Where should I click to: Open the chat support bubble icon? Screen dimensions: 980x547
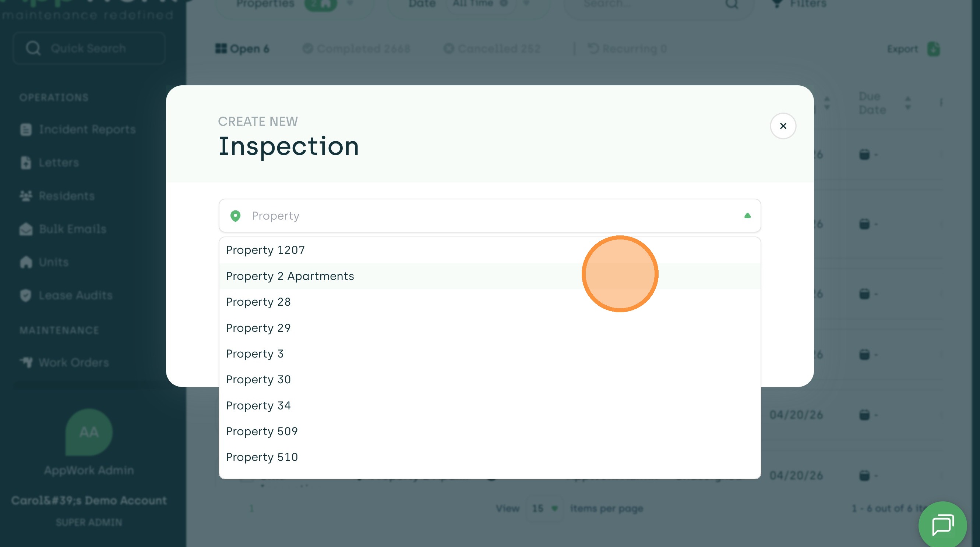point(942,525)
